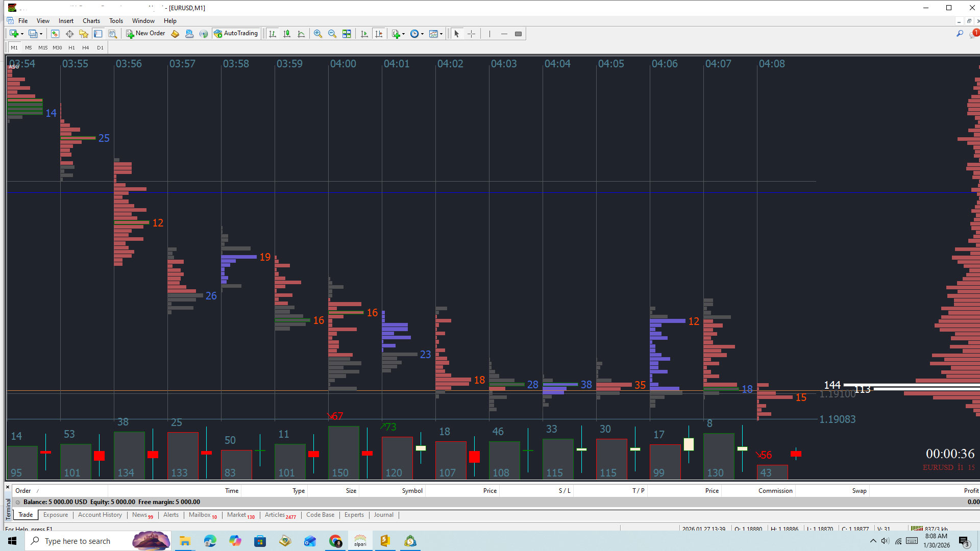The width and height of the screenshot is (980, 551).
Task: Switch to Account History tab
Action: (x=100, y=515)
